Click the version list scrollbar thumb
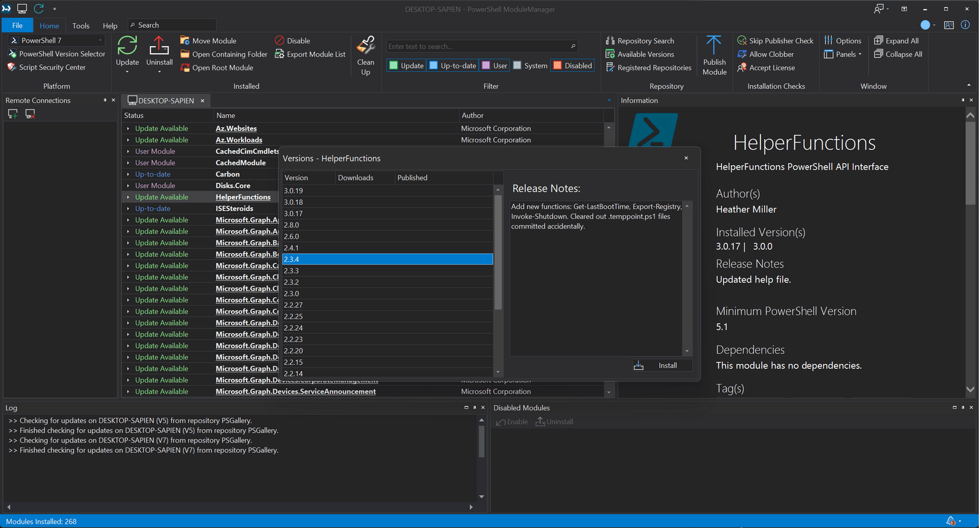Image resolution: width=980 pixels, height=528 pixels. coord(498,252)
